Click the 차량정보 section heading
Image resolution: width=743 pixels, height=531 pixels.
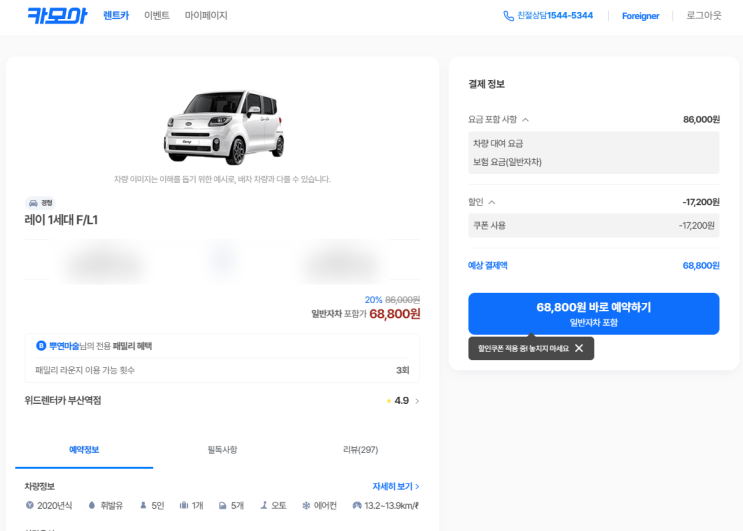[x=40, y=486]
